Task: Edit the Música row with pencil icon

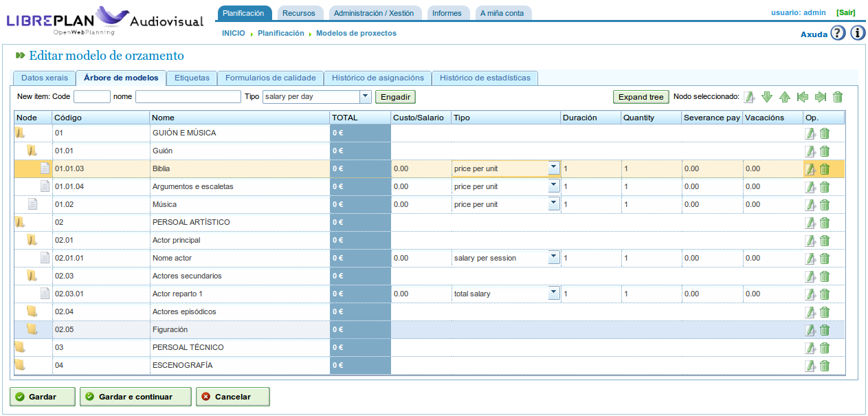Action: pos(810,205)
